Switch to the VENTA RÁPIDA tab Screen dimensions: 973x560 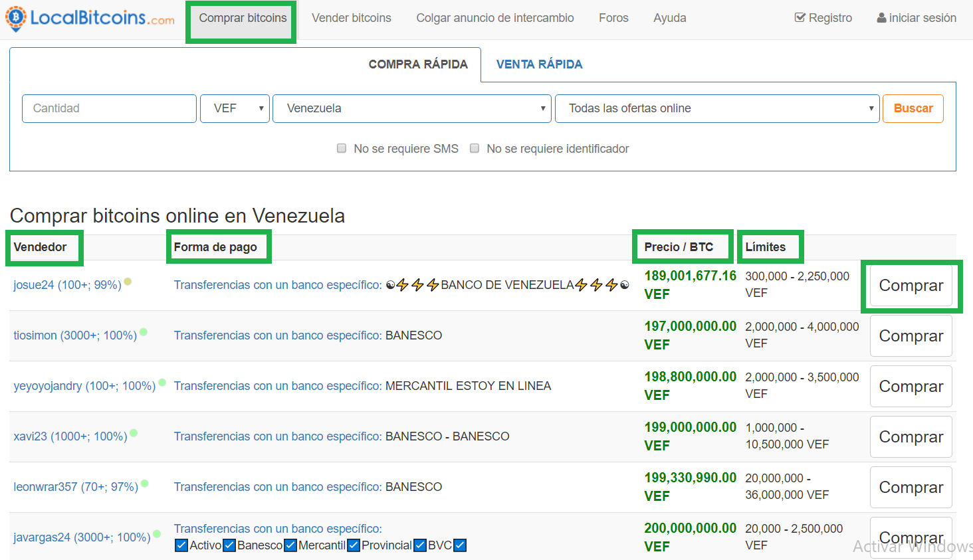[x=539, y=64]
